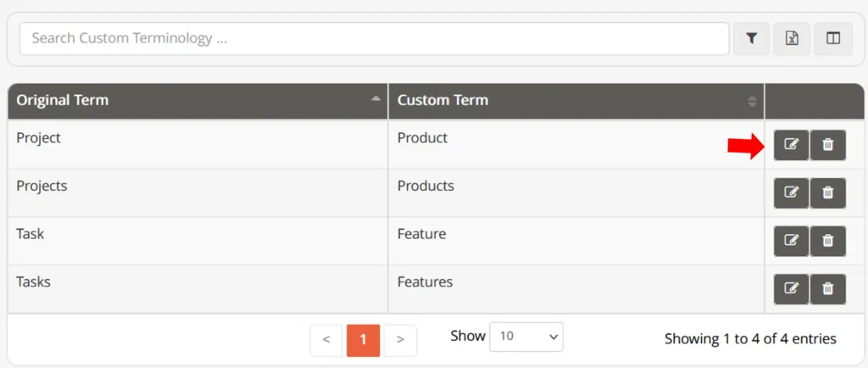Select page 1 in pagination
This screenshot has width=868, height=368.
click(363, 340)
